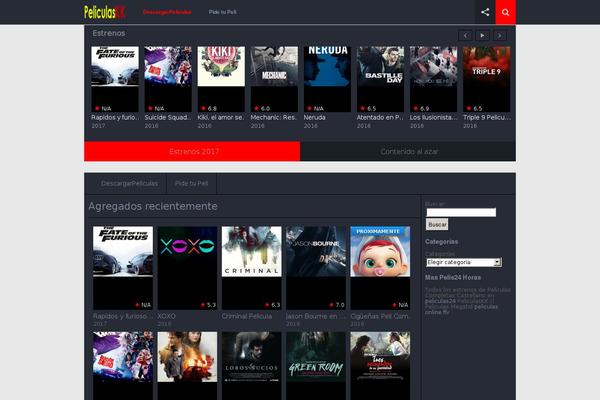Click the Agregados recientemente heading

(x=153, y=206)
